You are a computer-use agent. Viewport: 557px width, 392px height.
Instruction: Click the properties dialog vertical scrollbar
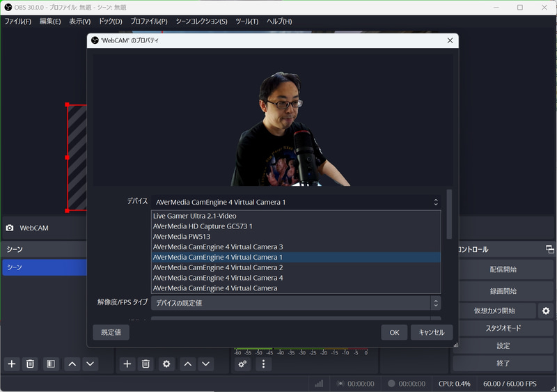tap(449, 214)
